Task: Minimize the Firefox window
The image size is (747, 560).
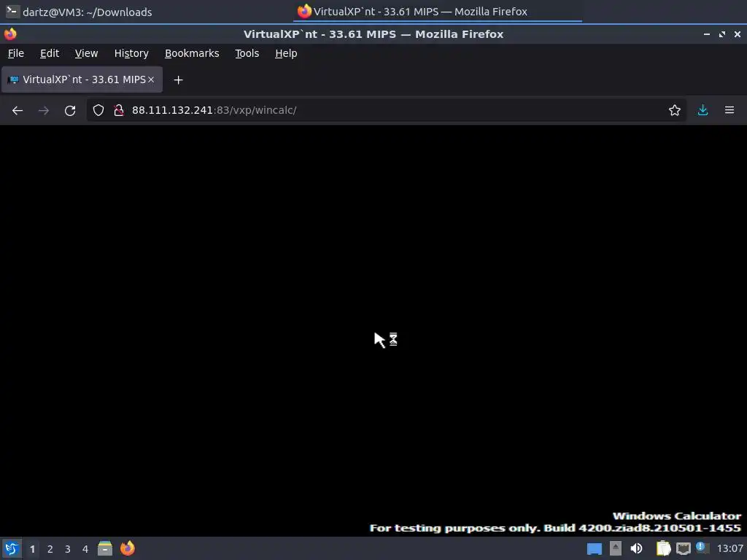Action: 706,34
